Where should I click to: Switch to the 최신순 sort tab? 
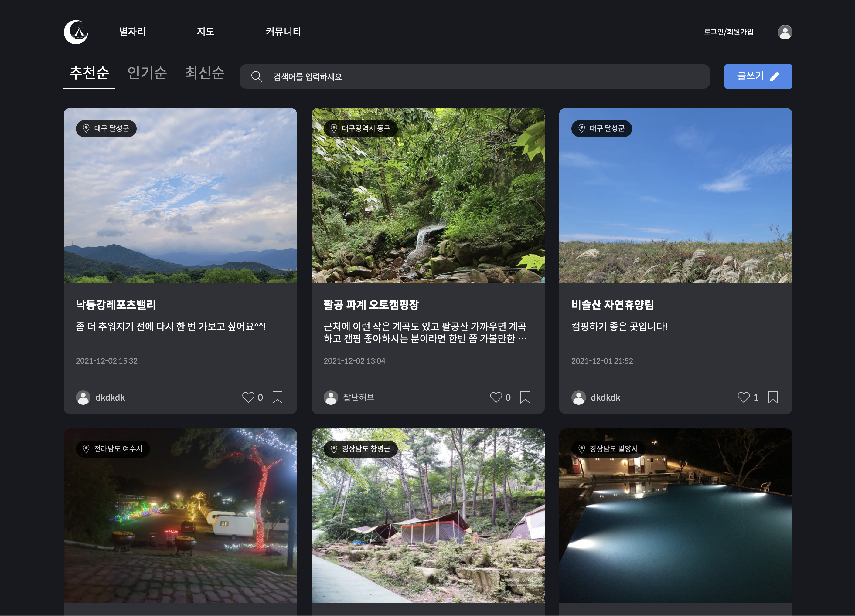(205, 73)
